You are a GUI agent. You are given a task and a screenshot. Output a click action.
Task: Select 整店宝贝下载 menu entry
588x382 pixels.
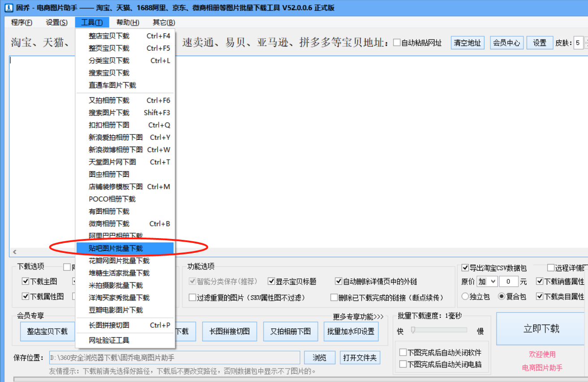125,36
